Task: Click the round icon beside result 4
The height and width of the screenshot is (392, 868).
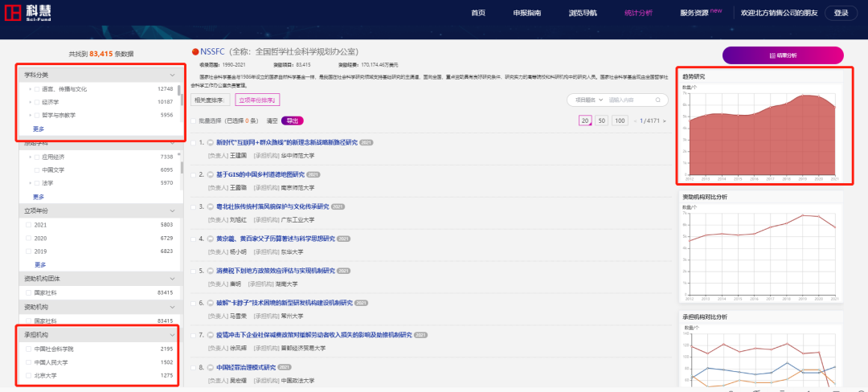Action: (x=211, y=239)
